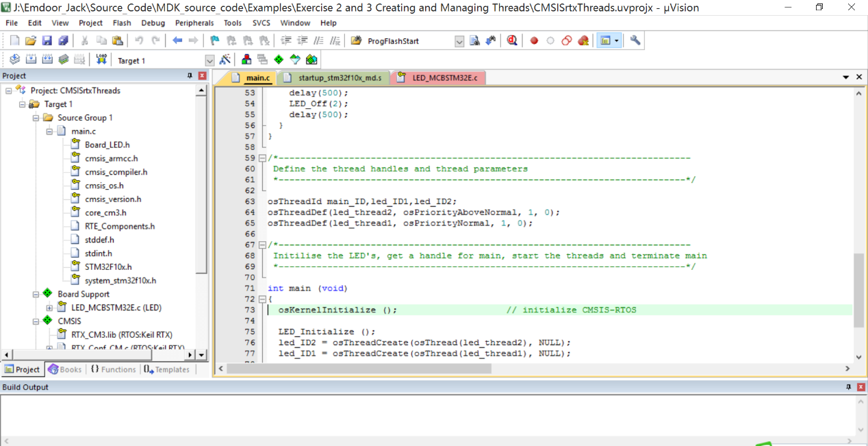Click the Pack Installer icon
Viewport: 868px width, 446px height.
(311, 60)
